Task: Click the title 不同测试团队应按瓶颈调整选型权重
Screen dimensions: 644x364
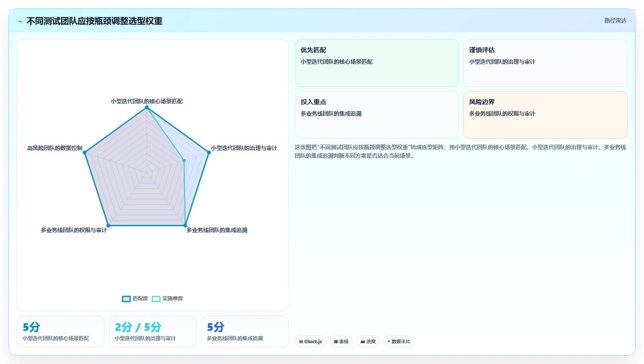Action: coord(95,21)
